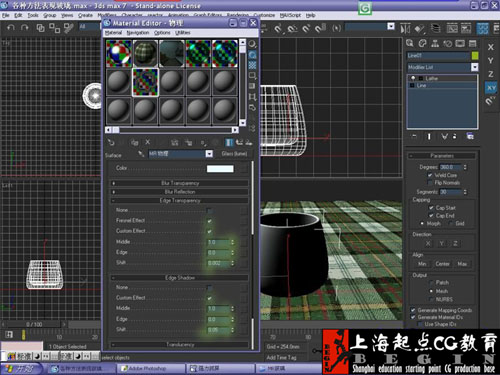Toggle Fresnel Effect checkbox
The image size is (500, 375).
pyautogui.click(x=210, y=221)
